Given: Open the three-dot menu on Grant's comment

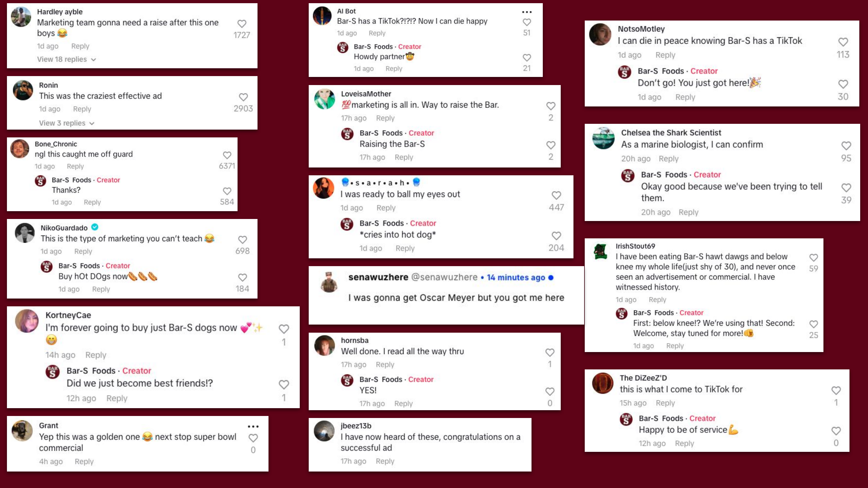Looking at the screenshot, I should 253,427.
